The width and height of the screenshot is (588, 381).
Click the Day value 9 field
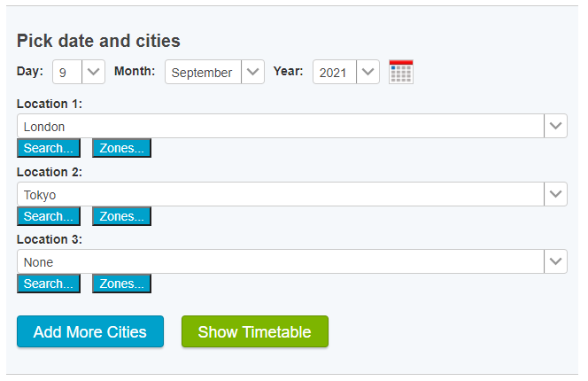pyautogui.click(x=67, y=72)
